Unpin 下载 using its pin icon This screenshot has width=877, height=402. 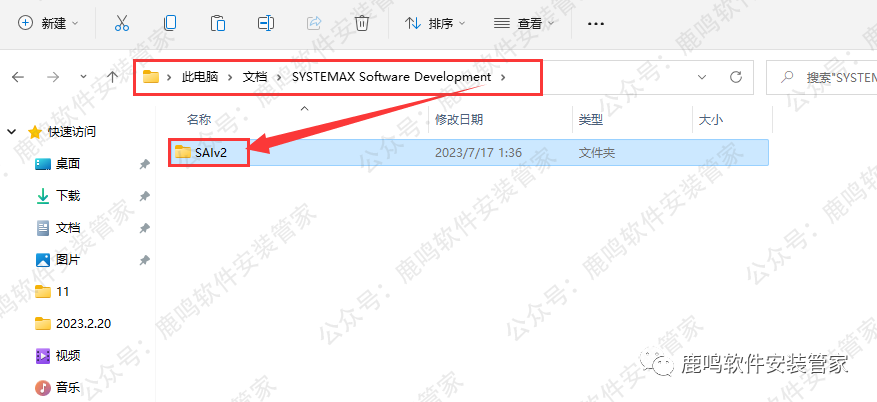[144, 196]
